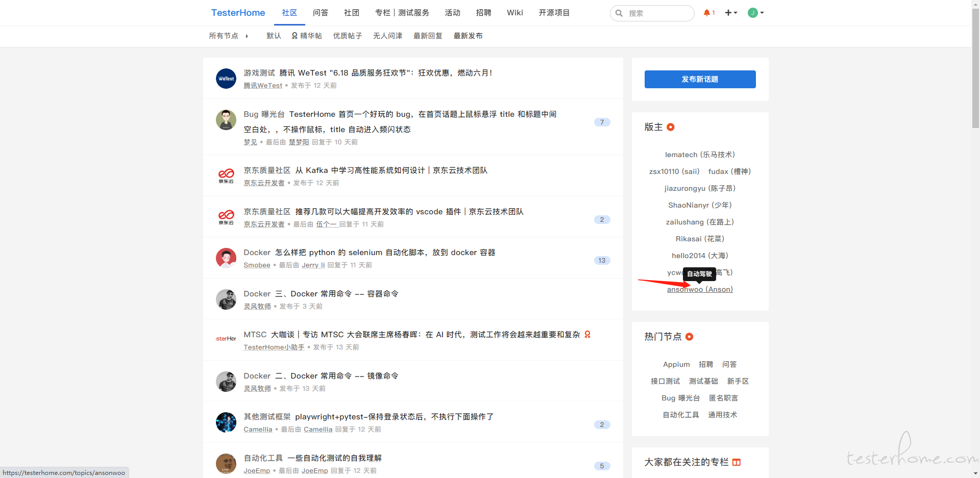
Task: Select the 最新回复 filter
Action: [x=428, y=36]
